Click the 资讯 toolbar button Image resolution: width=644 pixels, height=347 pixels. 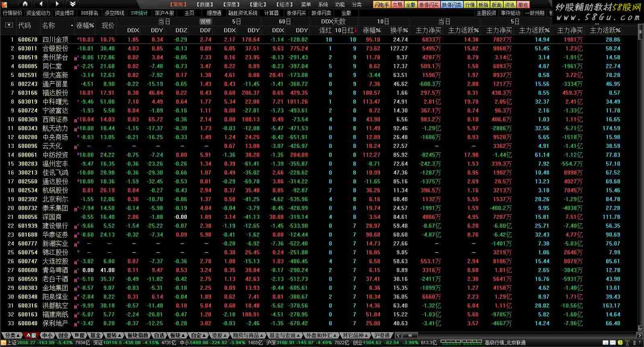(x=510, y=5)
